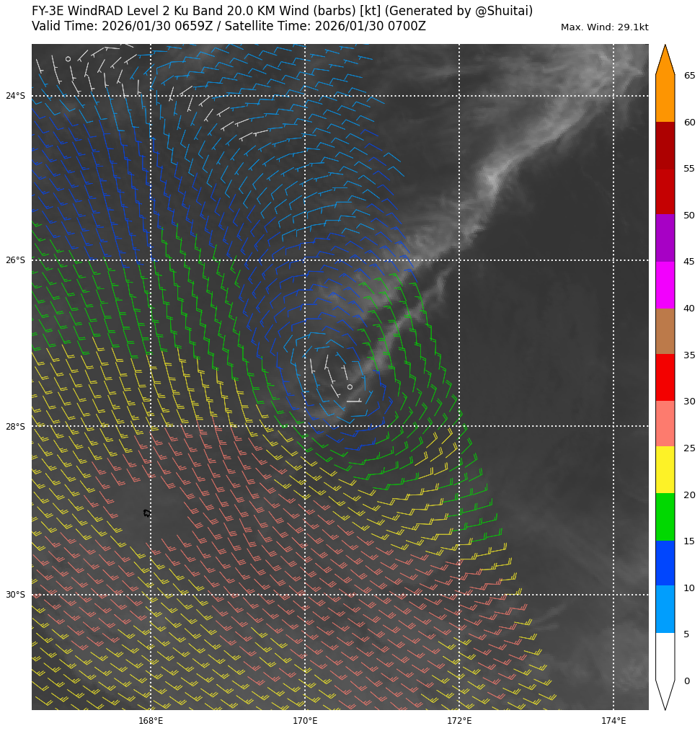Click the small island outline near 168°E

pyautogui.click(x=147, y=513)
